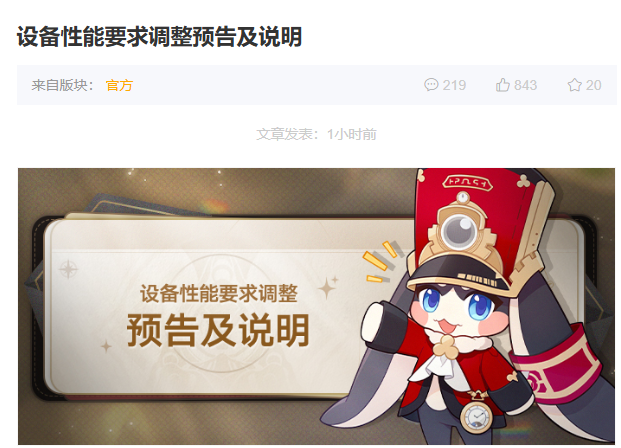This screenshot has width=621, height=448.
Task: Click the 843 likes count
Action: click(526, 85)
